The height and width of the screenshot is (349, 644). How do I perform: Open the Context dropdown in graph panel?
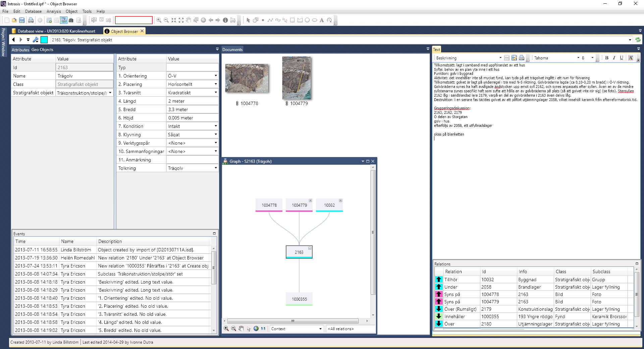pyautogui.click(x=320, y=329)
